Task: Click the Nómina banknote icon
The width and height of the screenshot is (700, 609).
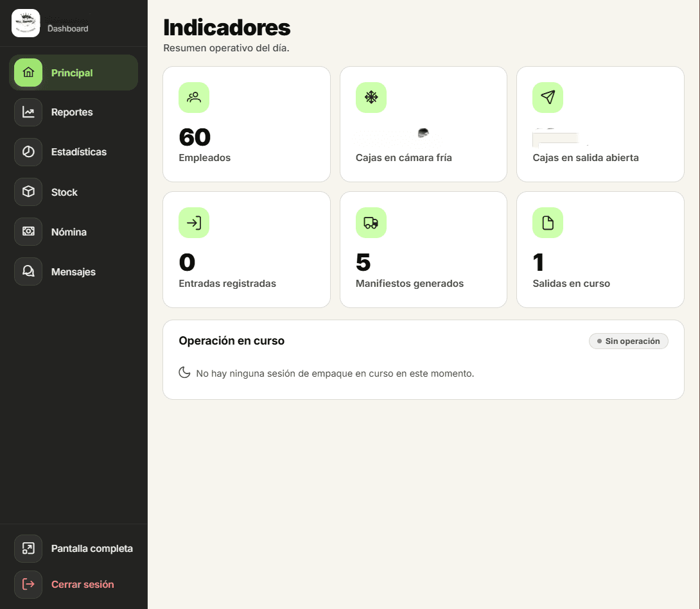Action: pyautogui.click(x=28, y=232)
